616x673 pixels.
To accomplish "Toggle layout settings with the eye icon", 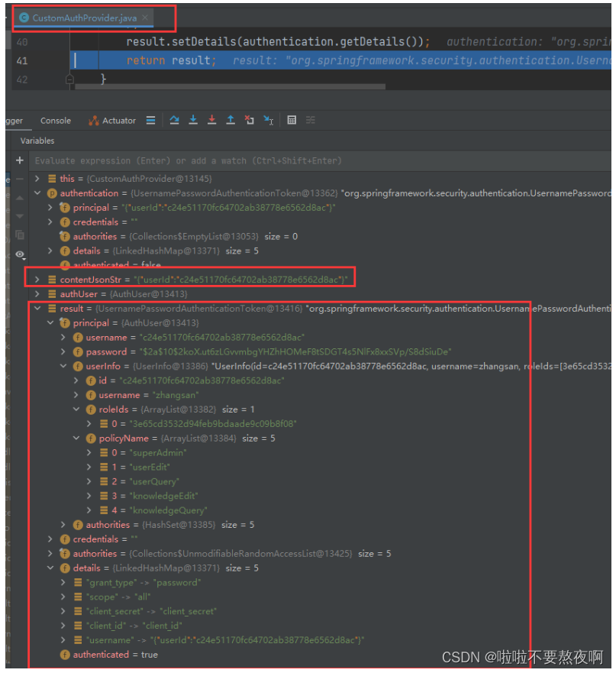I will click(19, 254).
